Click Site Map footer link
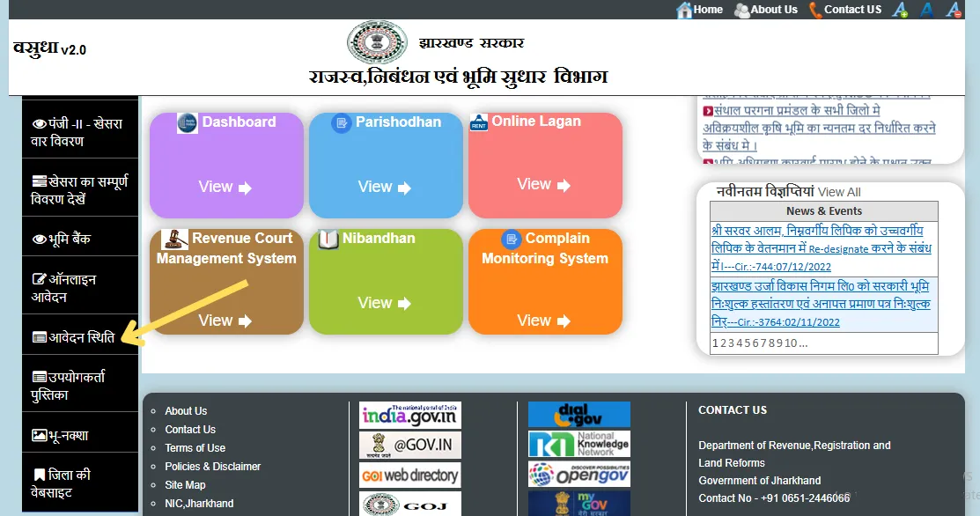 [185, 485]
